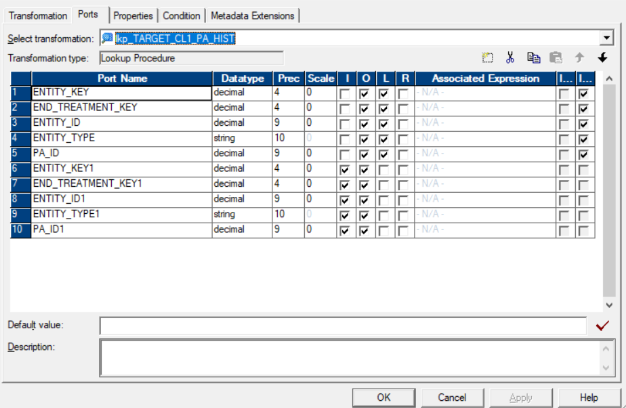Click the lkp_TARGET_CL1_PA_HIST transformation name
Screen dimensions: 626x408
[x=175, y=38]
